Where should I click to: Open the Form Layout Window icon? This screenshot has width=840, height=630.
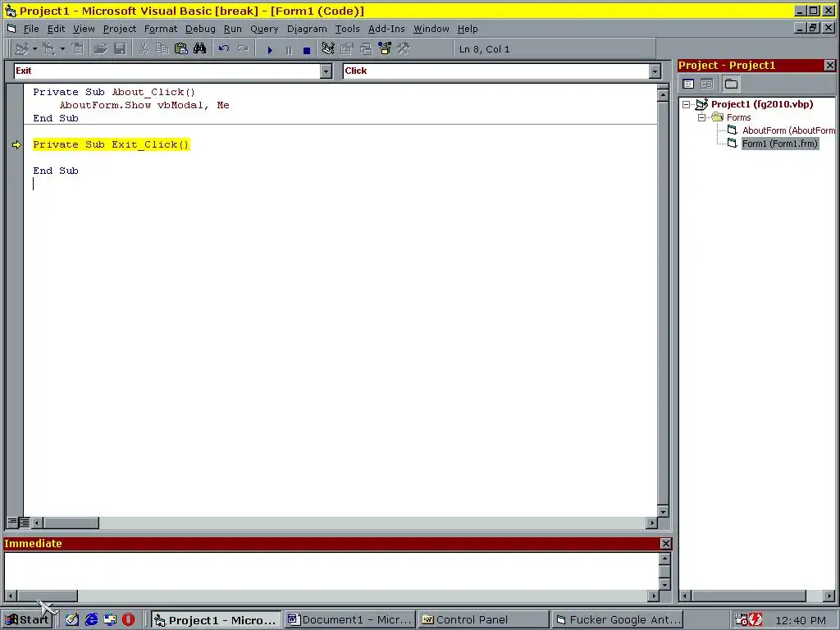click(366, 49)
